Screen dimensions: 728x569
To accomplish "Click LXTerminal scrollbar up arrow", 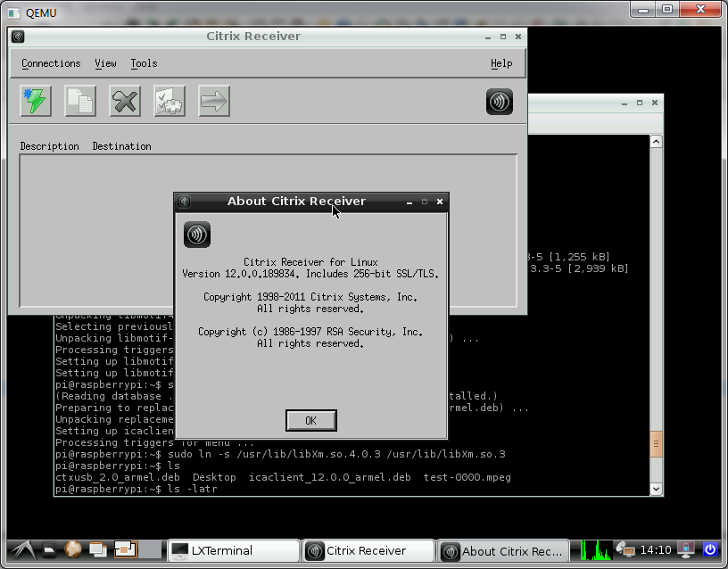I will click(x=656, y=142).
